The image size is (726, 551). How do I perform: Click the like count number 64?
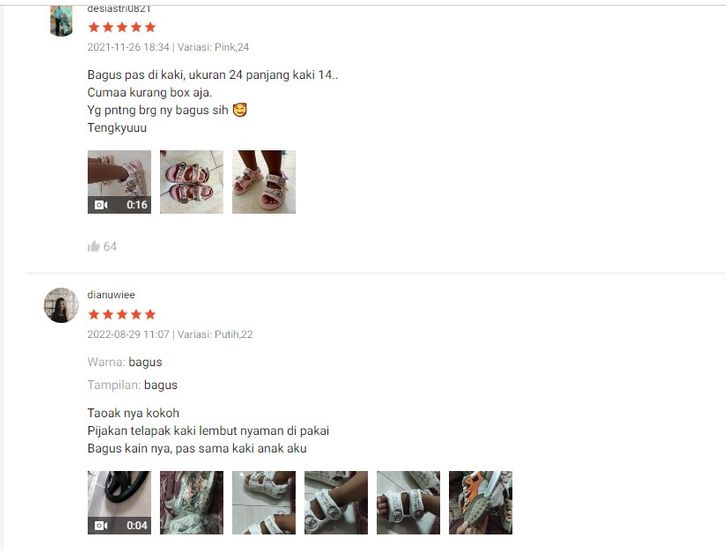click(x=110, y=247)
